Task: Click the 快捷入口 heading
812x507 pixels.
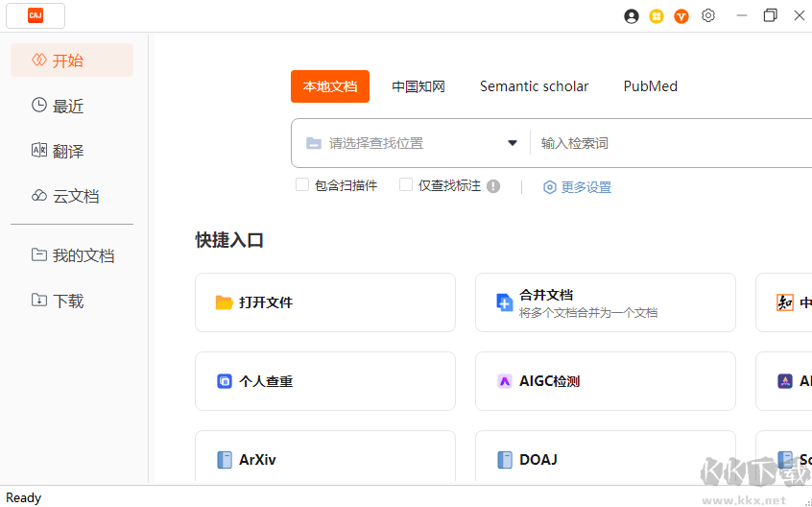Action: click(229, 240)
